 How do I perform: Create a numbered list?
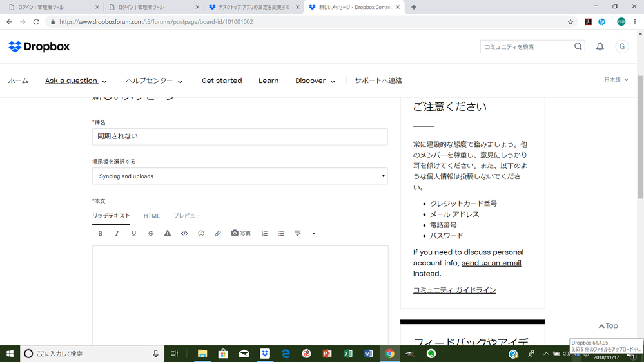[264, 234]
